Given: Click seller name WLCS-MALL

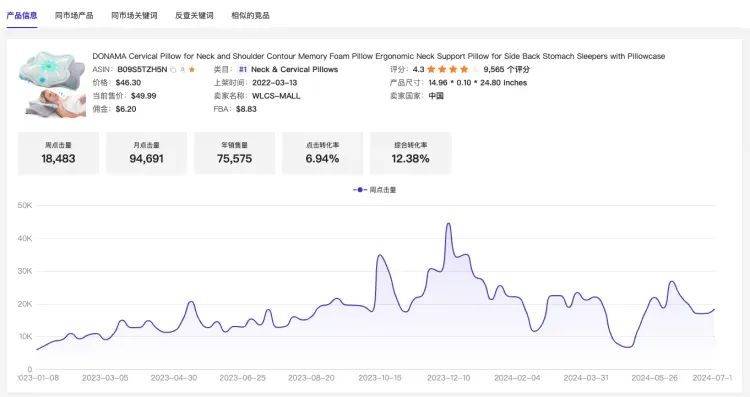Looking at the screenshot, I should tap(276, 96).
